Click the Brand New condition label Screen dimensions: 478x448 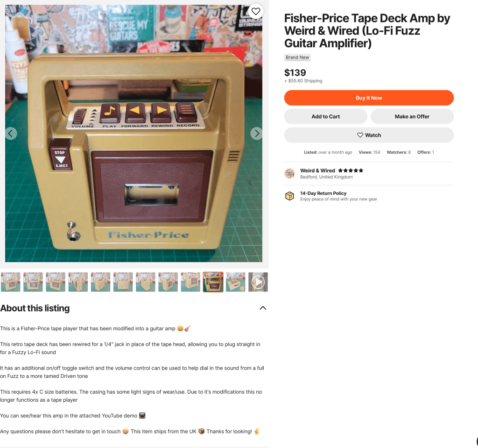tap(297, 57)
